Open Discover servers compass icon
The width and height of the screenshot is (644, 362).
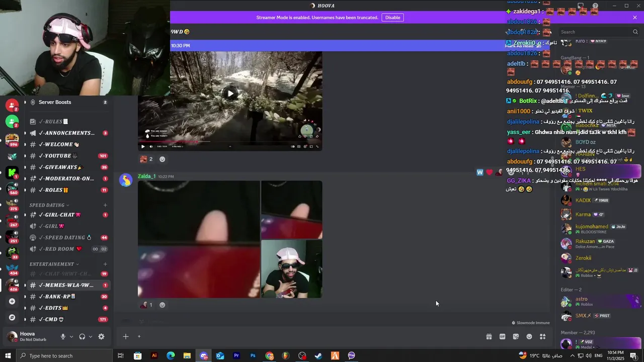[x=12, y=317]
